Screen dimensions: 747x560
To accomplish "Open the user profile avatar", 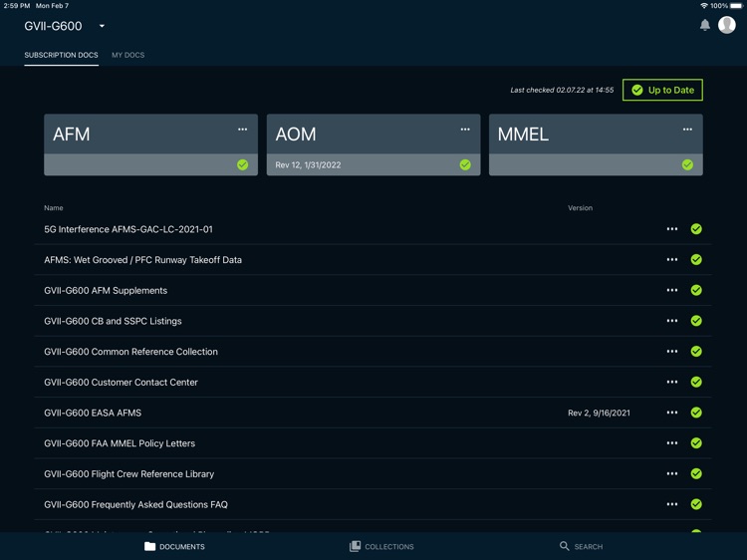I will coord(726,25).
